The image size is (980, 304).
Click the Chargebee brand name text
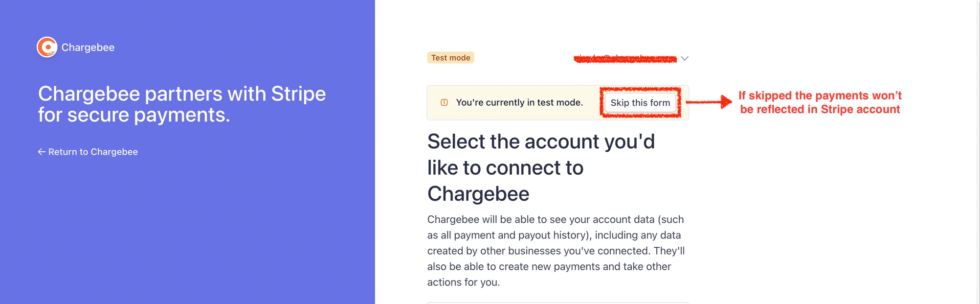coord(88,47)
